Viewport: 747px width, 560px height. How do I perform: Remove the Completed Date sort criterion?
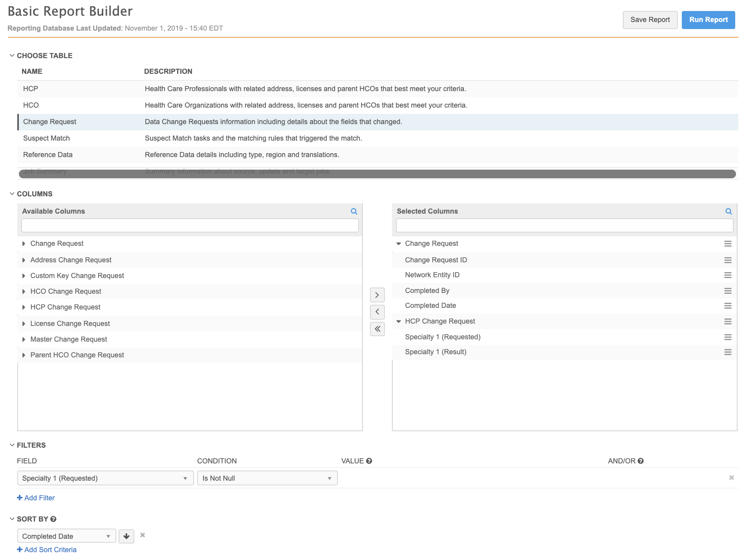(x=143, y=535)
